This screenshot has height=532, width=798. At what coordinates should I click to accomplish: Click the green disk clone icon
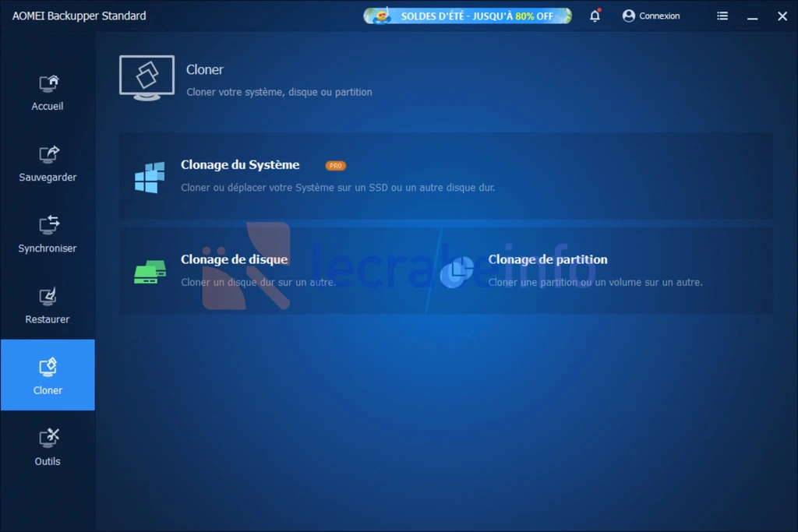coord(150,272)
